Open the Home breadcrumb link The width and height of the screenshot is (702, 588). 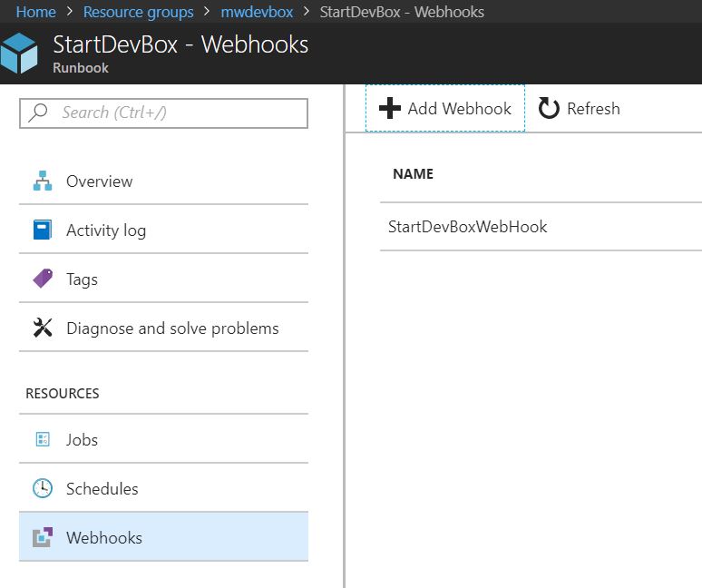click(x=35, y=12)
